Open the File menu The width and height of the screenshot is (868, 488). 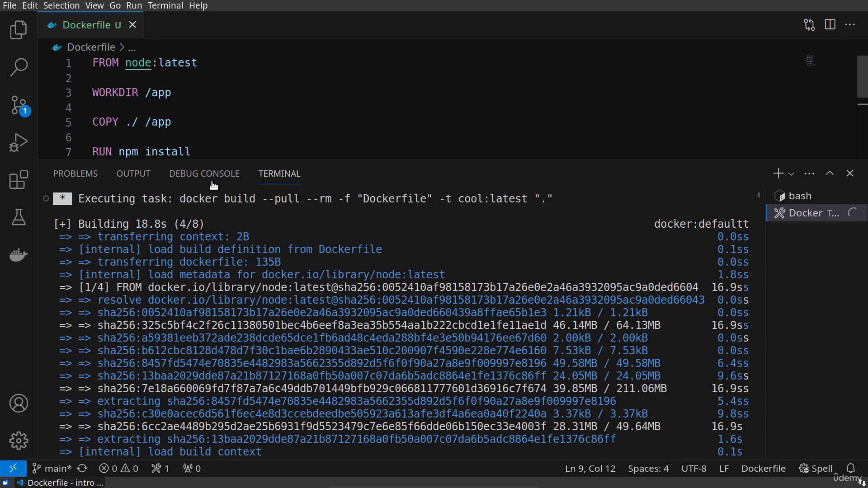click(9, 5)
